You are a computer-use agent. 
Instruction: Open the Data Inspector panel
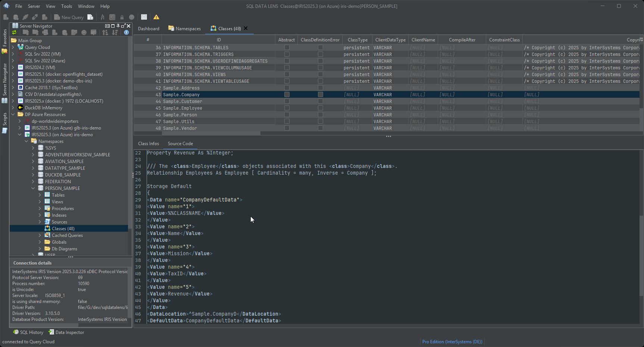(66, 332)
